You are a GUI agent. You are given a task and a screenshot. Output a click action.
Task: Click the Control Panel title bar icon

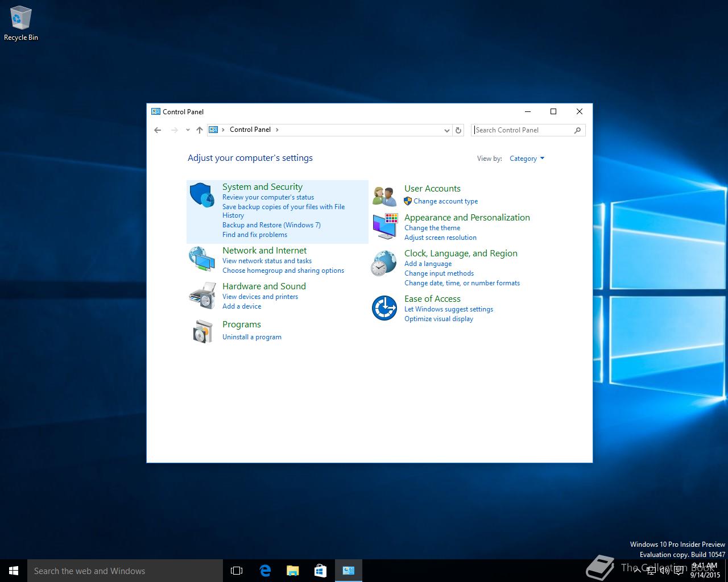[x=156, y=111]
